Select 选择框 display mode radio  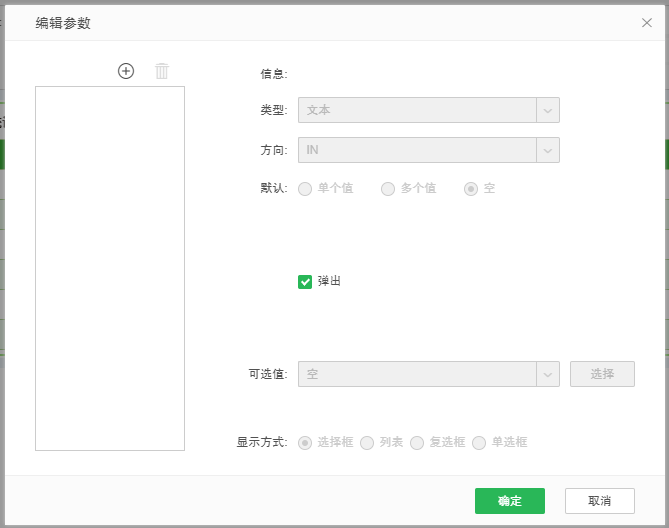click(x=305, y=442)
